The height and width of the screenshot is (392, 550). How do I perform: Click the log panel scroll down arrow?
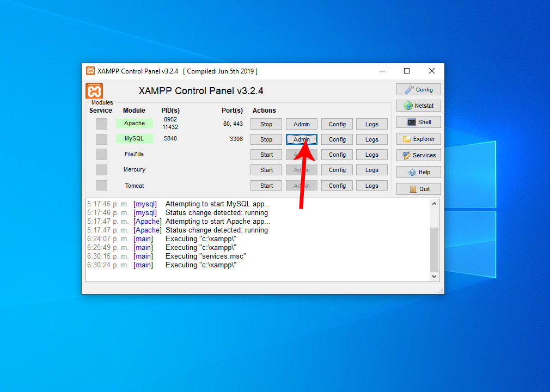(x=434, y=276)
